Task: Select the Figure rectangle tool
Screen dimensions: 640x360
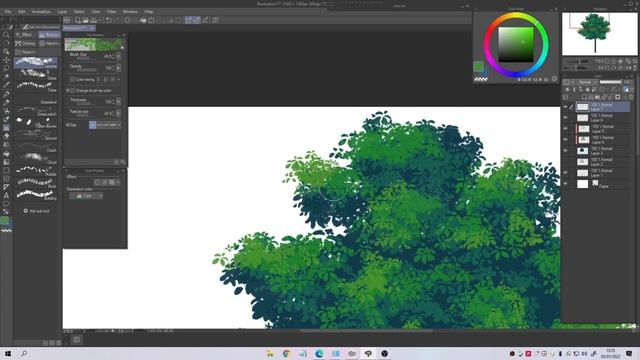Action: [x=6, y=170]
